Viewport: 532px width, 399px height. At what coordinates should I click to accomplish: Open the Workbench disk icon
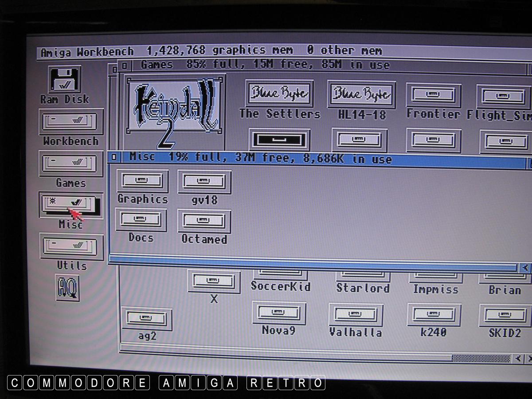70,121
